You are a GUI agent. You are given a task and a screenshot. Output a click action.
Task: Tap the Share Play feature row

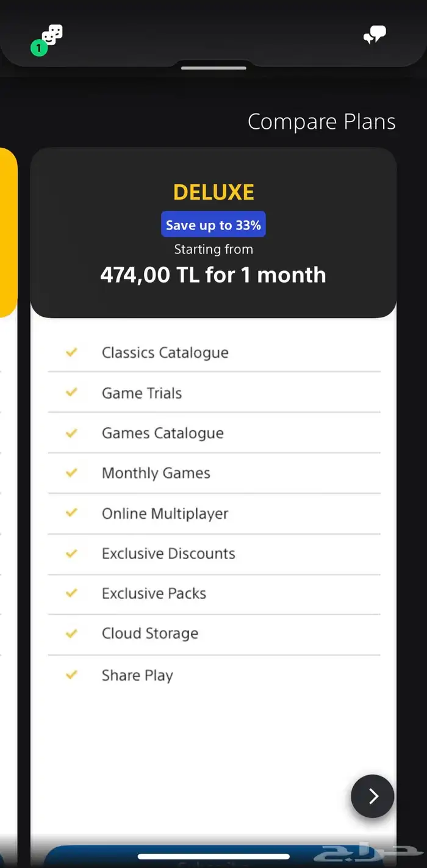pos(214,675)
